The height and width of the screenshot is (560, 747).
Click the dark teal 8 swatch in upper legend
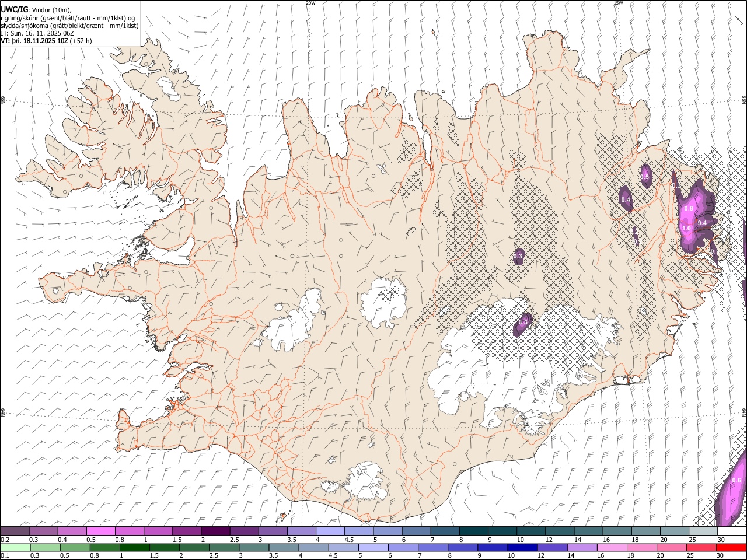click(x=474, y=531)
